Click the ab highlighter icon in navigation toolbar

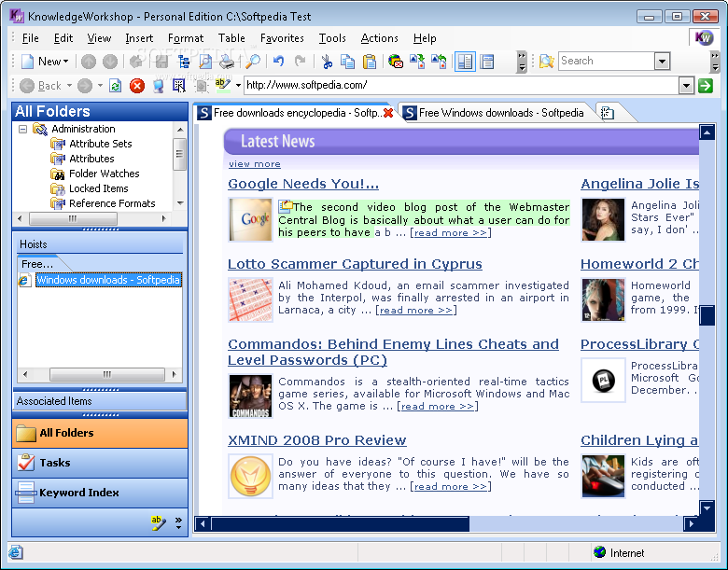coord(223,85)
